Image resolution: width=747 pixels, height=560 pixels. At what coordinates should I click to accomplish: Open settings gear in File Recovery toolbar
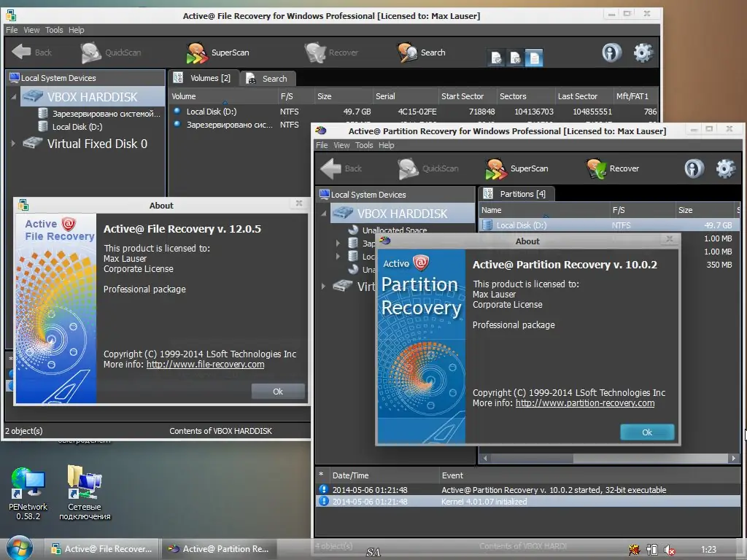[x=643, y=52]
